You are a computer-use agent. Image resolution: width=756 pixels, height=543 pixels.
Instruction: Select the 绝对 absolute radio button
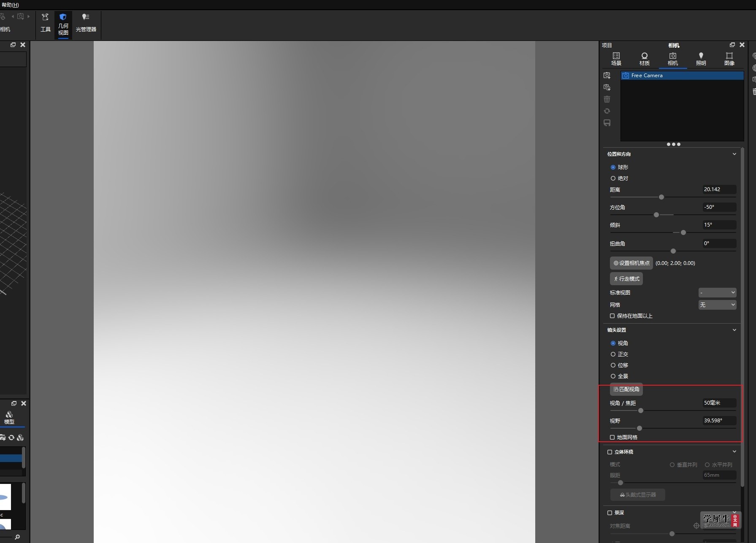[613, 178]
